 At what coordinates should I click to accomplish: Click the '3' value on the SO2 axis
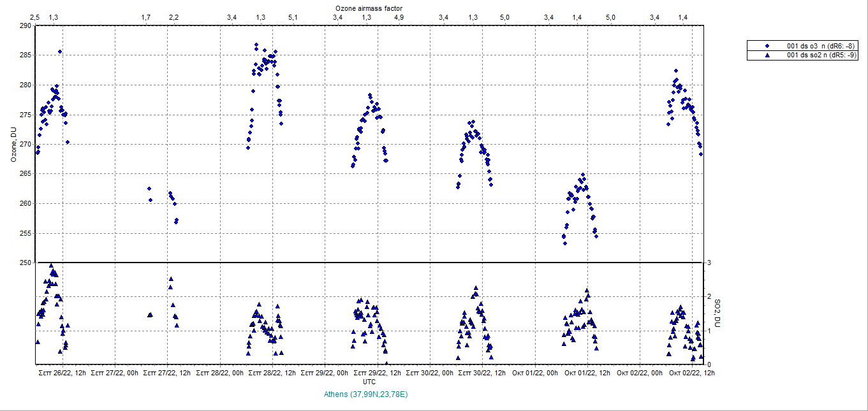point(709,263)
